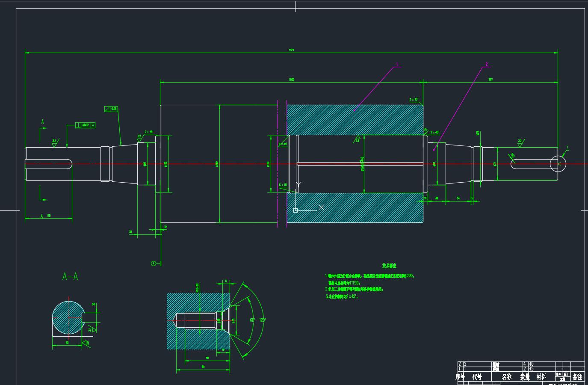Select the 1.6 surface roughness symbol inside roller bore
This screenshot has width=588, height=385.
pos(358,140)
